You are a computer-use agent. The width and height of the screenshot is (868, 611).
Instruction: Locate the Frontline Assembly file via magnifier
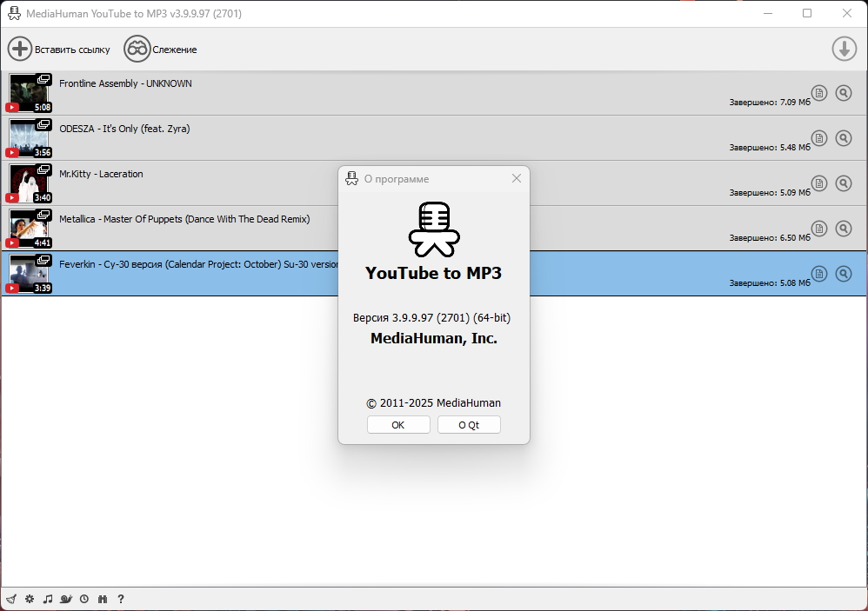pos(844,93)
